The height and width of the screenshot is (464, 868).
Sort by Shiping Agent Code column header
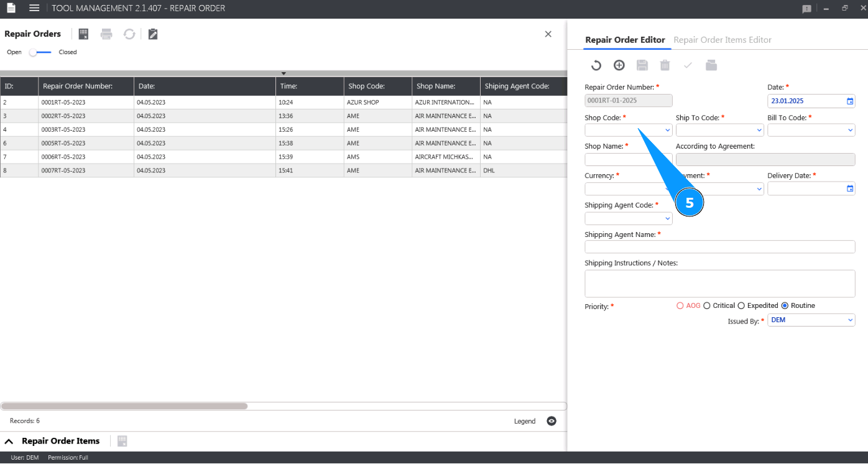(524, 86)
